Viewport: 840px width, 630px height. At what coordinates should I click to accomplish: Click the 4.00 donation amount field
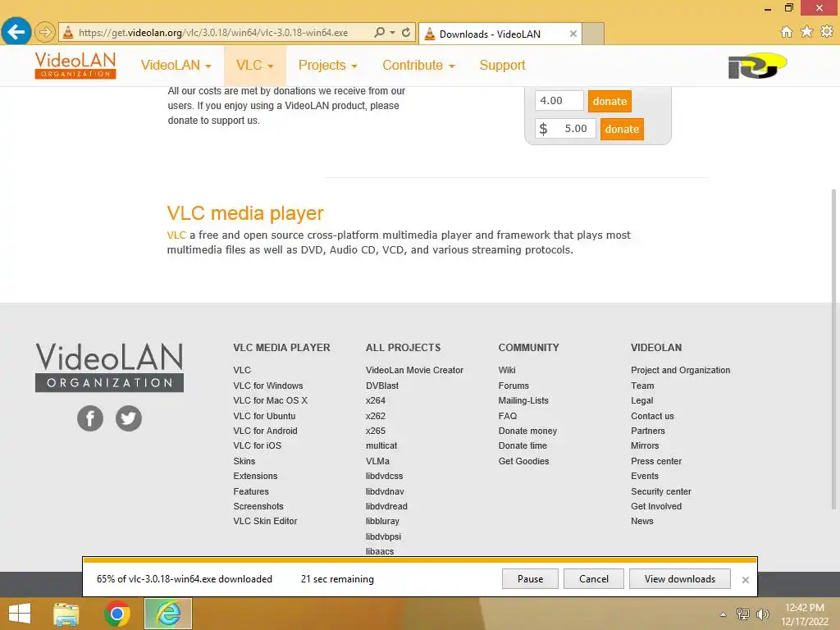click(559, 101)
